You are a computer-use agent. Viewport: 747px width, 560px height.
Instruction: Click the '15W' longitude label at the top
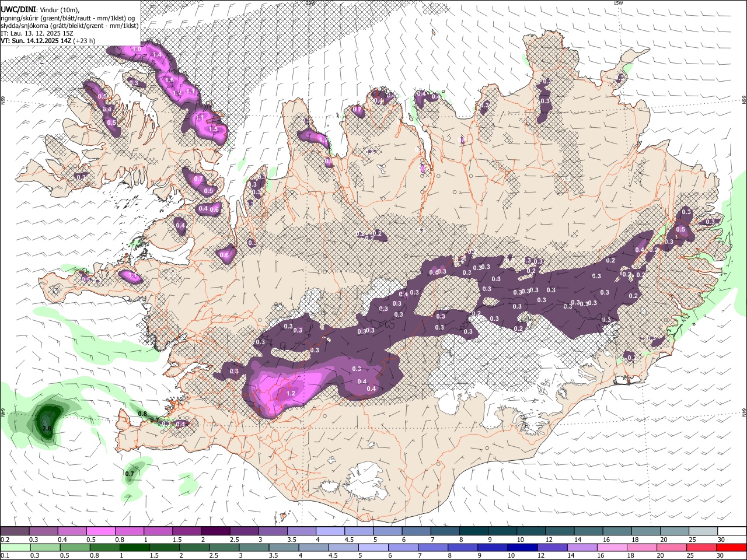click(x=618, y=3)
